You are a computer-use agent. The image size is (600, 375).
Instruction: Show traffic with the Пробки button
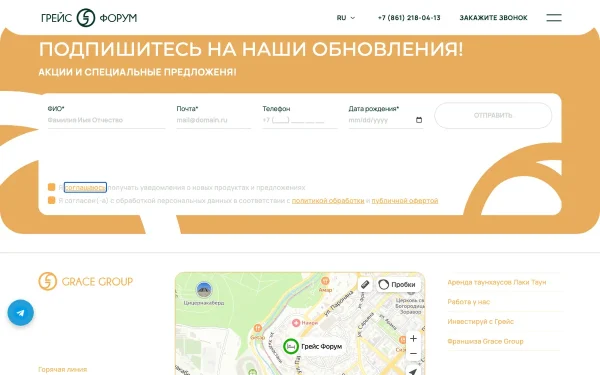[x=398, y=284]
